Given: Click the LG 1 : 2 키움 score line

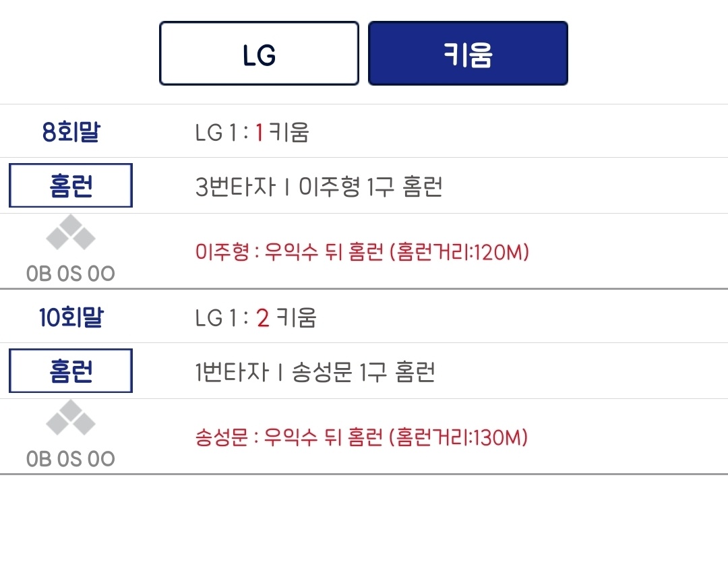Looking at the screenshot, I should (x=255, y=317).
